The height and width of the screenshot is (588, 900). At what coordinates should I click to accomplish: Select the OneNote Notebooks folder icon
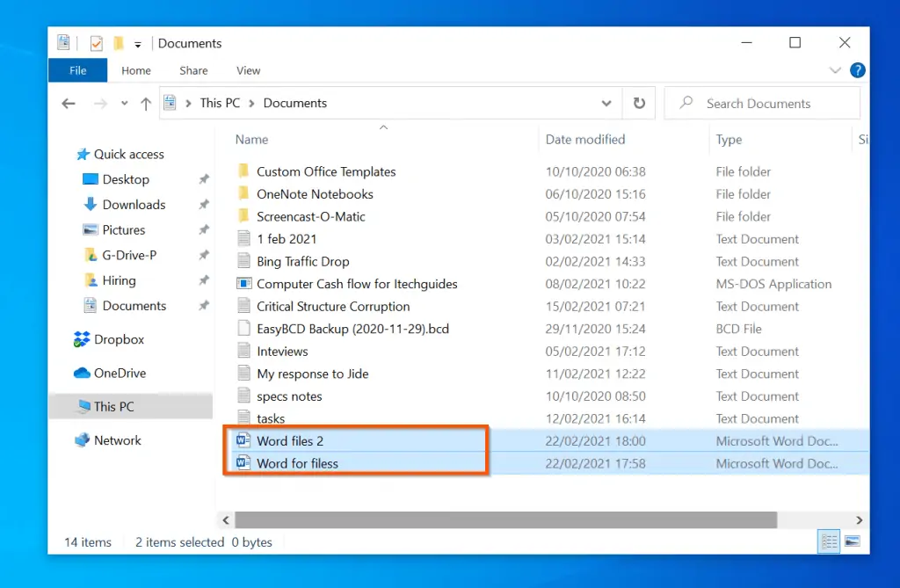coord(243,193)
